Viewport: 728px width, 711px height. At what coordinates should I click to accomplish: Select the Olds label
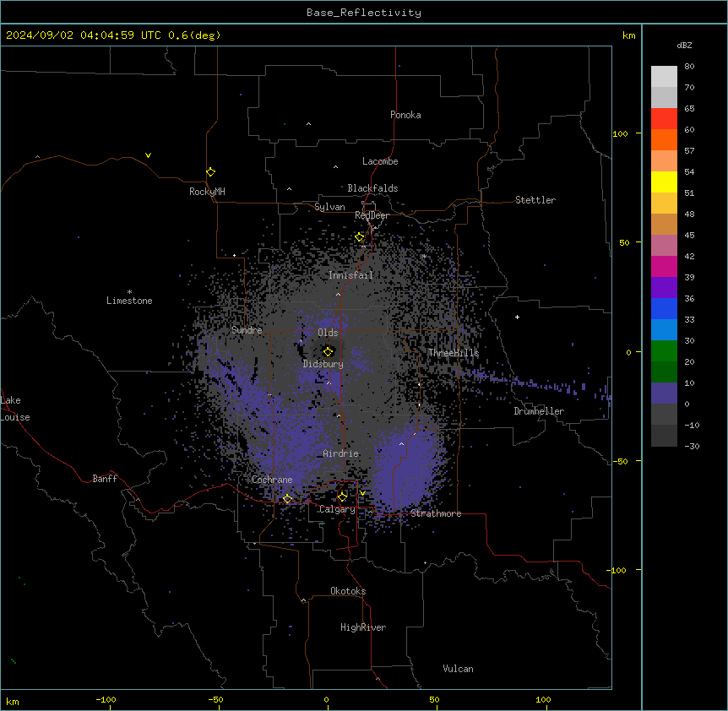click(328, 333)
